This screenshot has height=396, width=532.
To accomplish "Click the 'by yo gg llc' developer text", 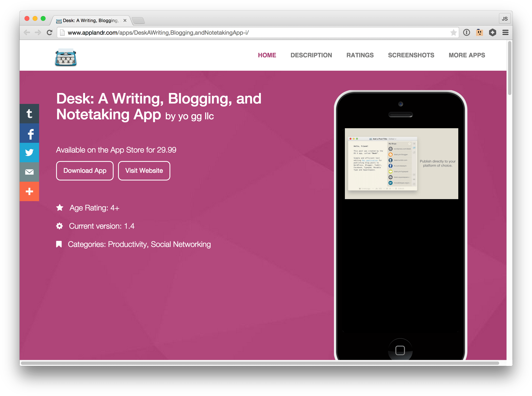I will [189, 116].
